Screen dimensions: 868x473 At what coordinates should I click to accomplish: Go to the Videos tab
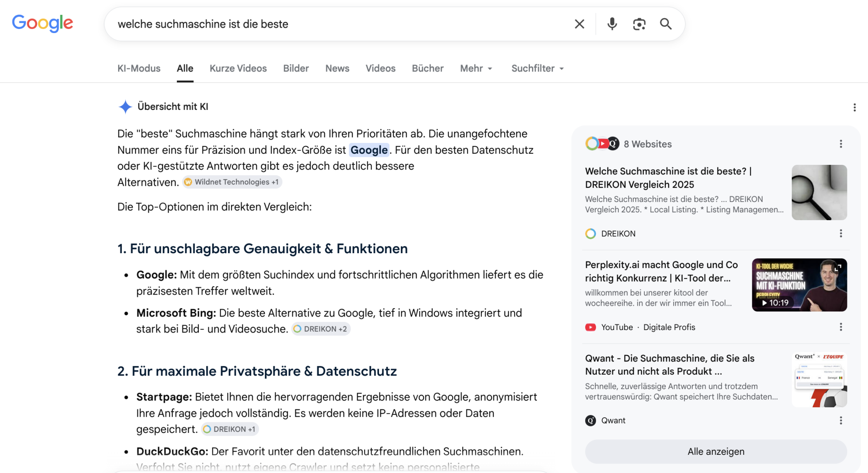[380, 68]
